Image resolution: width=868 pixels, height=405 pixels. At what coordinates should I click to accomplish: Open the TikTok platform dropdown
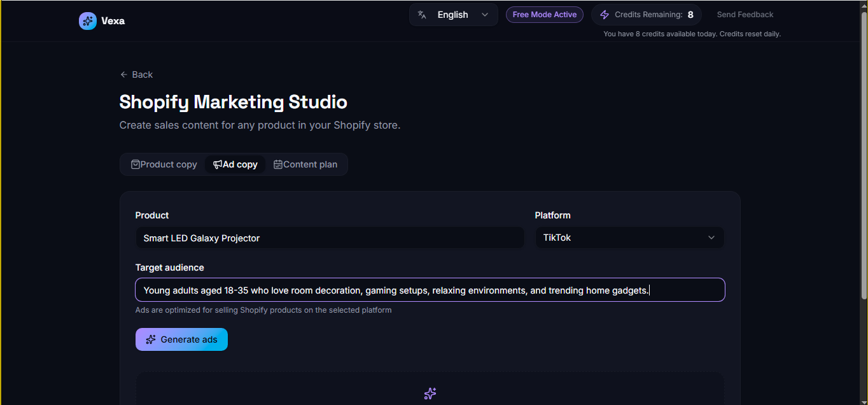[x=629, y=238]
